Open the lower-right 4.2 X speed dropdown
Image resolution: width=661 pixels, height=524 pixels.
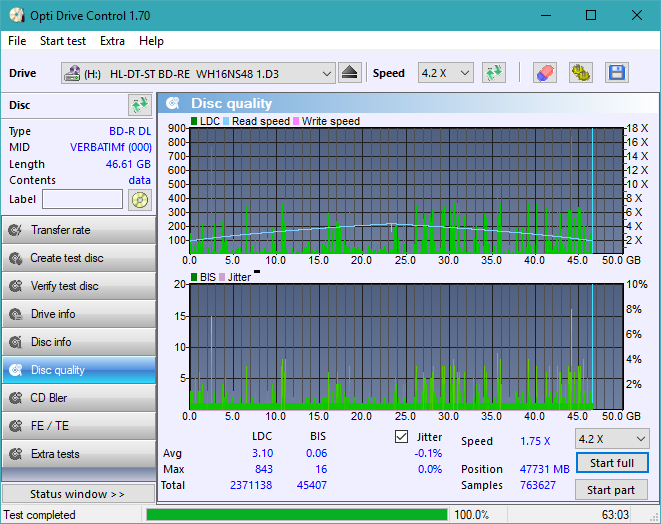point(612,439)
